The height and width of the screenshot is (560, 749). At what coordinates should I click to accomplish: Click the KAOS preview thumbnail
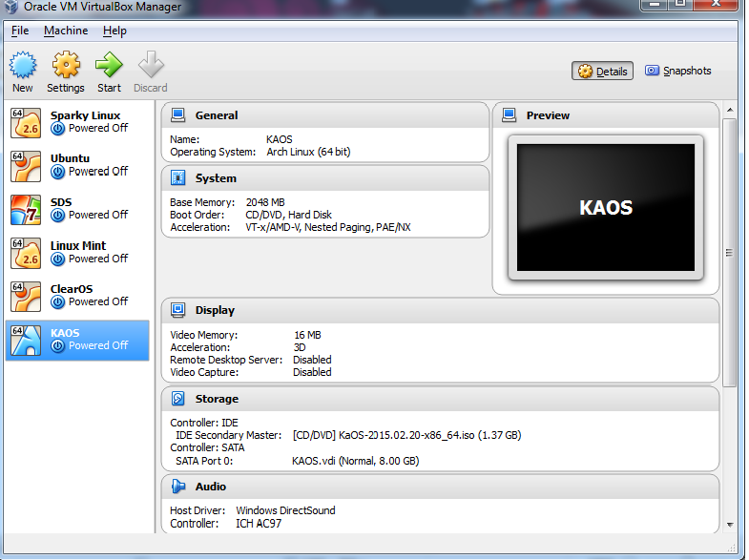coord(606,208)
